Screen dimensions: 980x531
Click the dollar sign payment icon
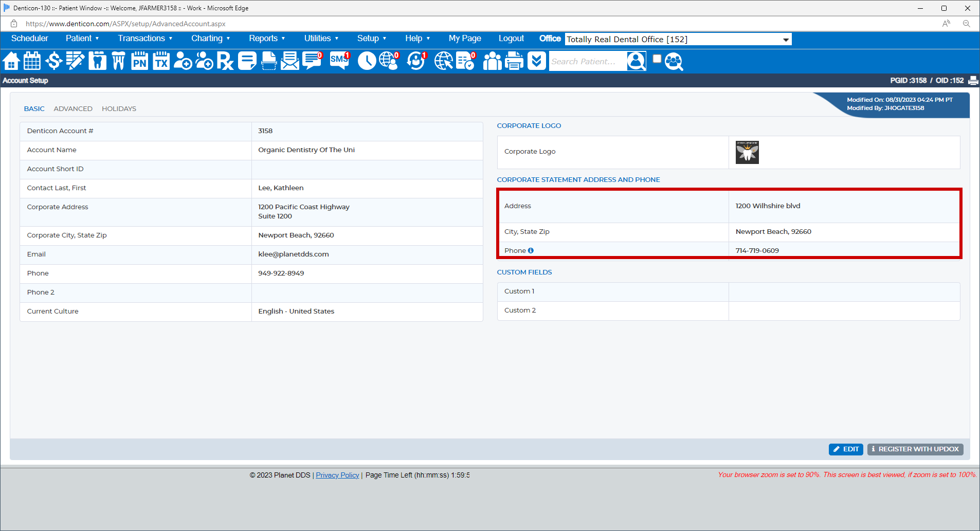click(x=53, y=61)
